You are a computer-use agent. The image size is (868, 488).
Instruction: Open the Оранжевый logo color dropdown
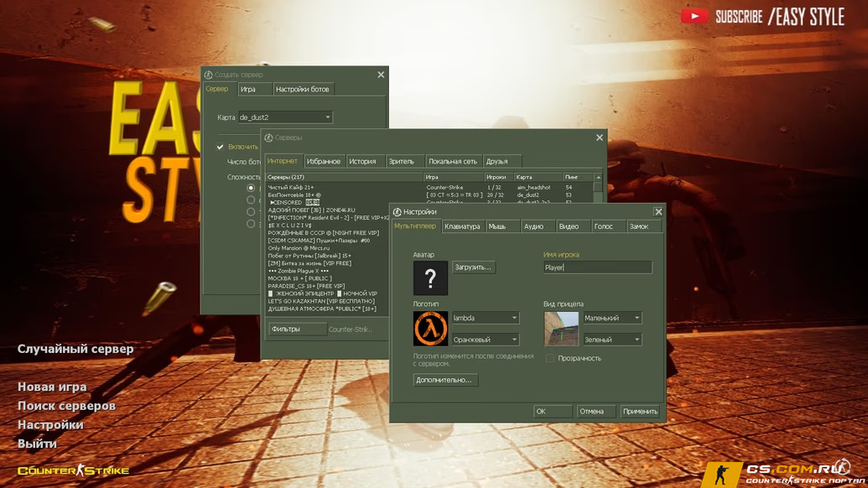pos(486,340)
